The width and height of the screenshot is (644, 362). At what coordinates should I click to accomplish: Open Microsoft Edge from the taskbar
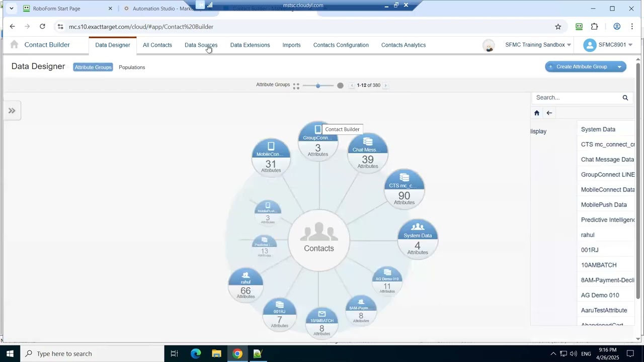point(196,353)
